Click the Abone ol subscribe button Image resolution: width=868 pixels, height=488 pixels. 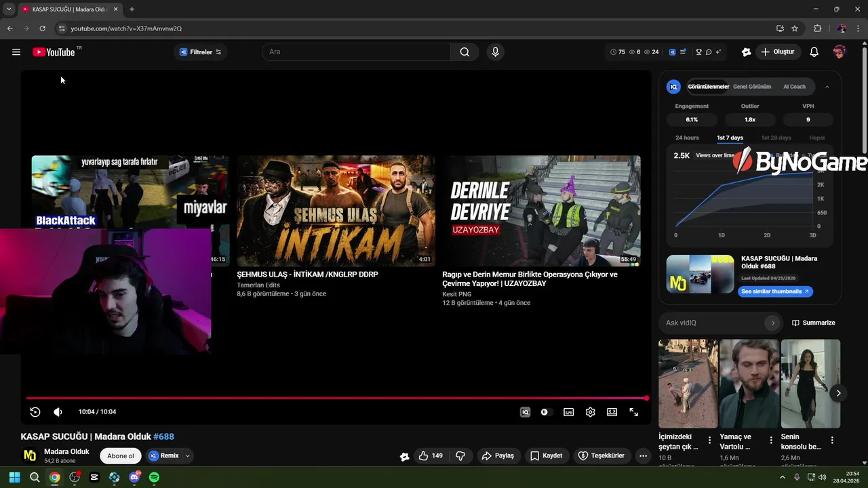121,456
